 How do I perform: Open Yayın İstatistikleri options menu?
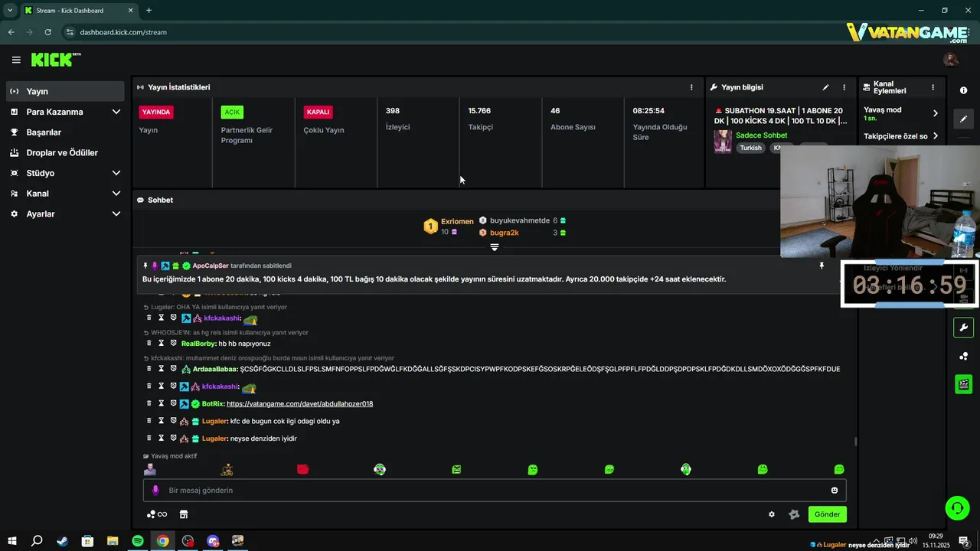[691, 87]
